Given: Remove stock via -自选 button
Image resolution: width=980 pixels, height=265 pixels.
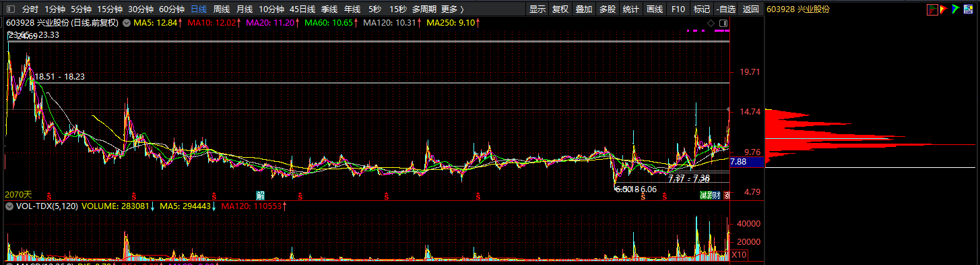Looking at the screenshot, I should point(725,9).
